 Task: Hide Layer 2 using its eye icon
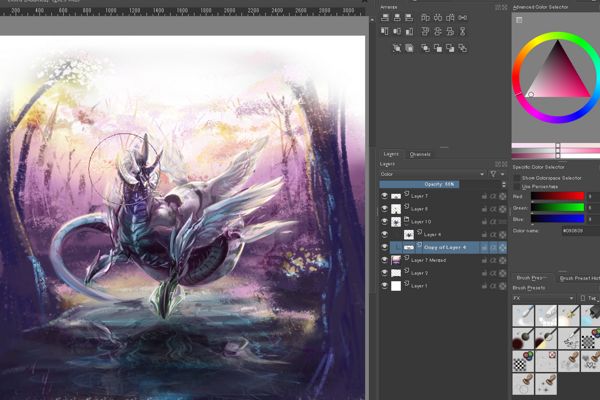(385, 273)
